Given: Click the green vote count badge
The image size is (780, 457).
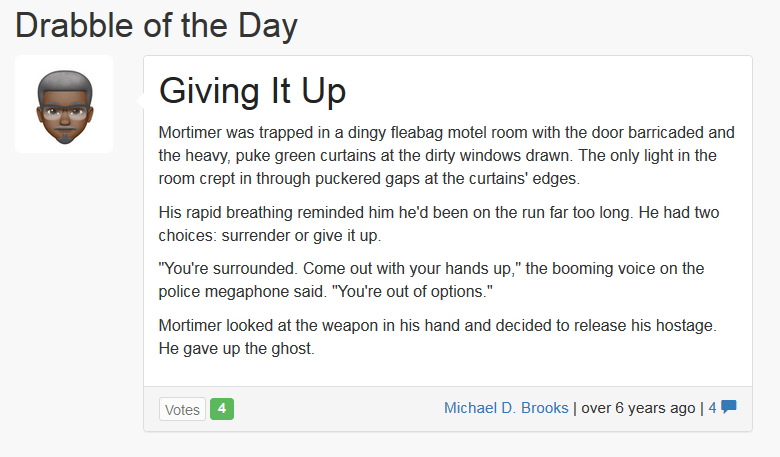Looking at the screenshot, I should click(x=222, y=409).
